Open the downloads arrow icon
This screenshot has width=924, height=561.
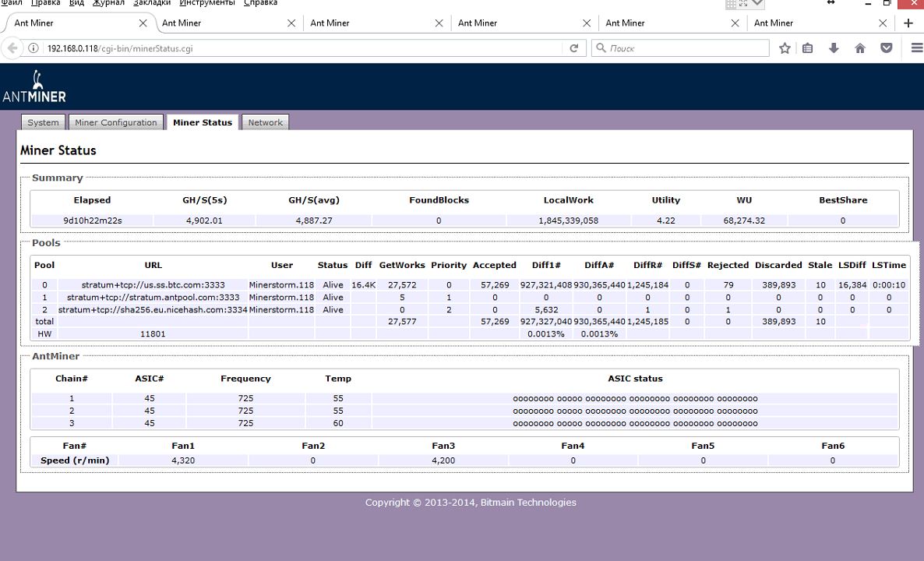(x=834, y=48)
